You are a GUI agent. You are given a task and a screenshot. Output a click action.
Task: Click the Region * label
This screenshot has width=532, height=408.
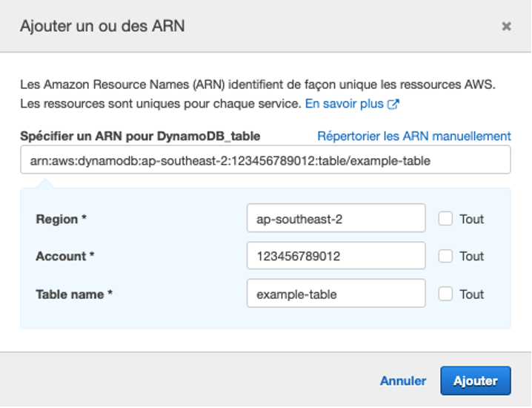(61, 219)
